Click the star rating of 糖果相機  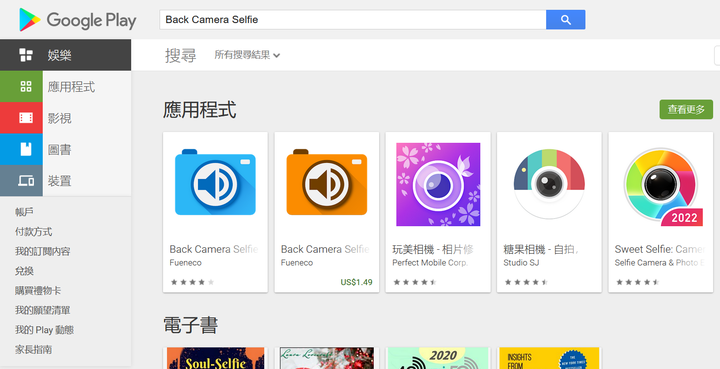pos(526,282)
